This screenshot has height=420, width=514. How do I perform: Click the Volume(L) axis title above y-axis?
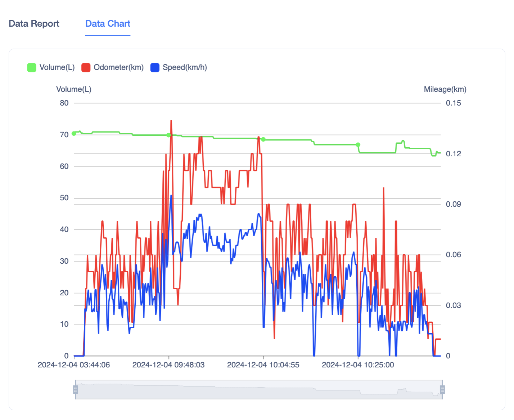click(x=74, y=89)
